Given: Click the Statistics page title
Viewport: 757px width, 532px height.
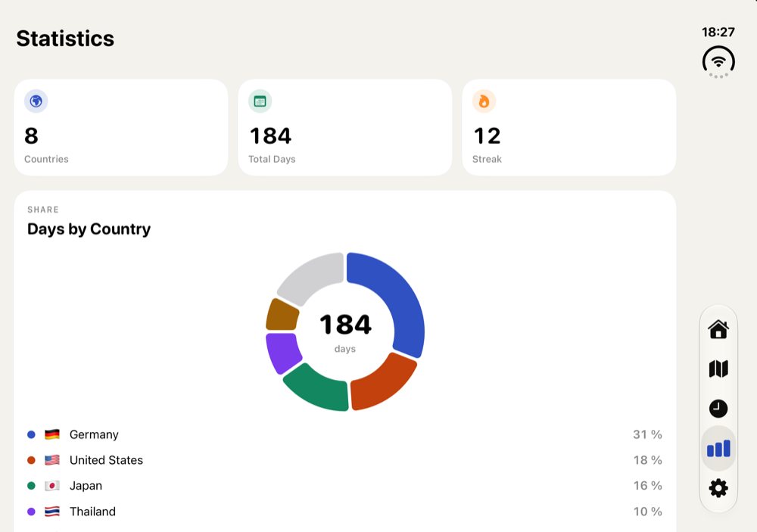Looking at the screenshot, I should pyautogui.click(x=65, y=39).
